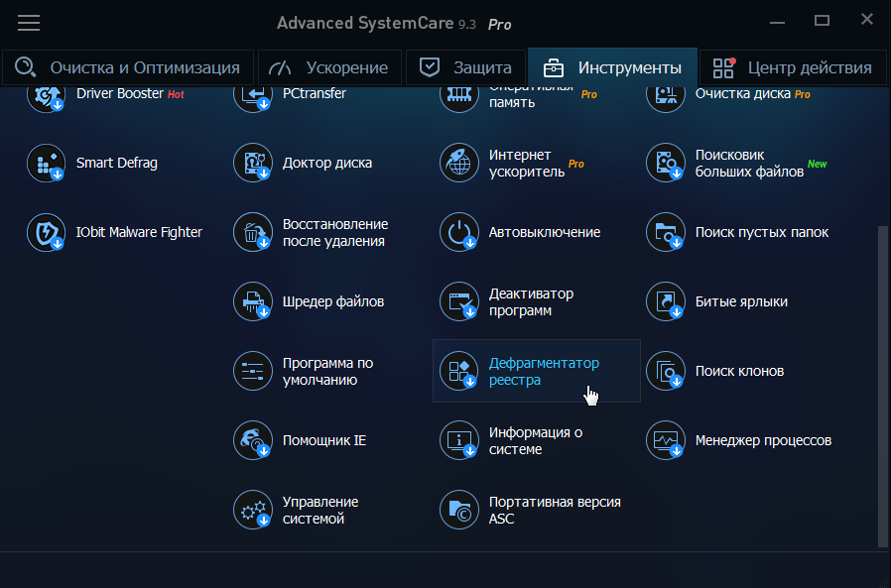Image resolution: width=891 pixels, height=588 pixels.
Task: Open the Центр действия tab
Action: point(793,67)
